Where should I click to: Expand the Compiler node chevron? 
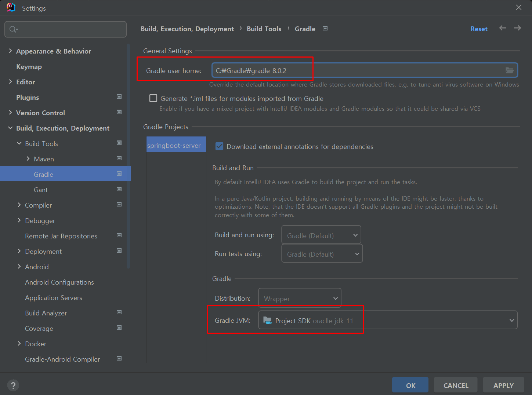pos(19,205)
